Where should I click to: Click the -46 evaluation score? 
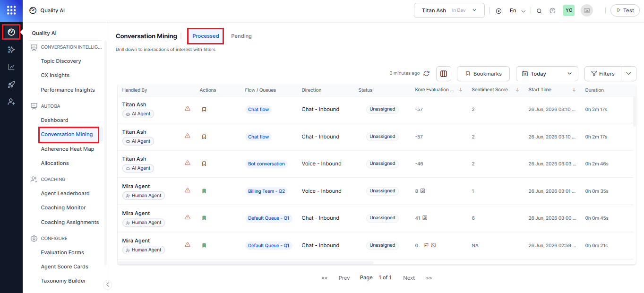click(x=419, y=164)
